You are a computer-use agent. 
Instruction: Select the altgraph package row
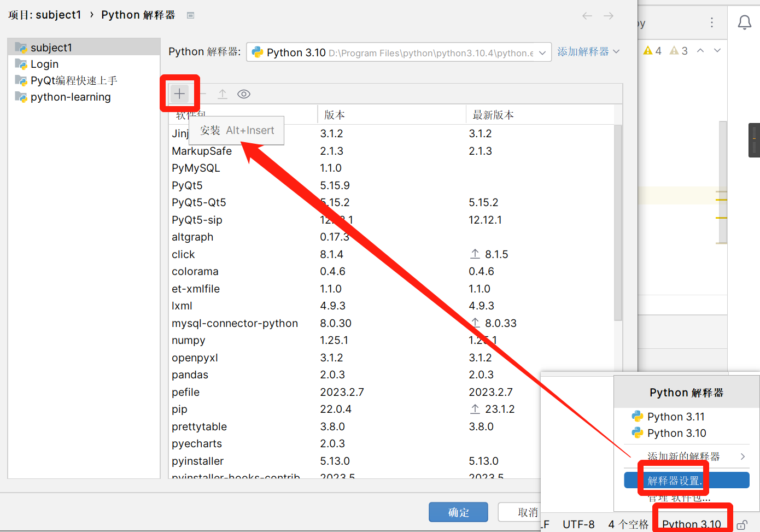click(x=391, y=237)
